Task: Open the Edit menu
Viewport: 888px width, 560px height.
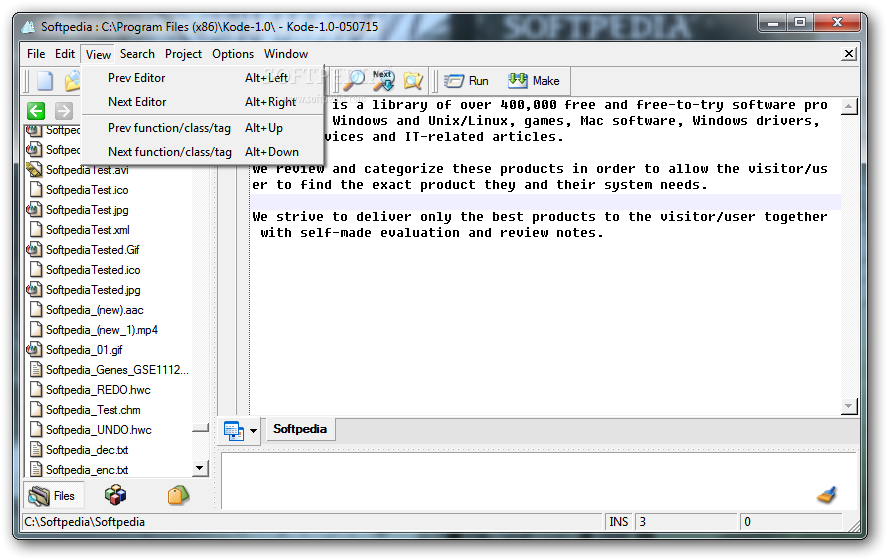Action: click(65, 54)
